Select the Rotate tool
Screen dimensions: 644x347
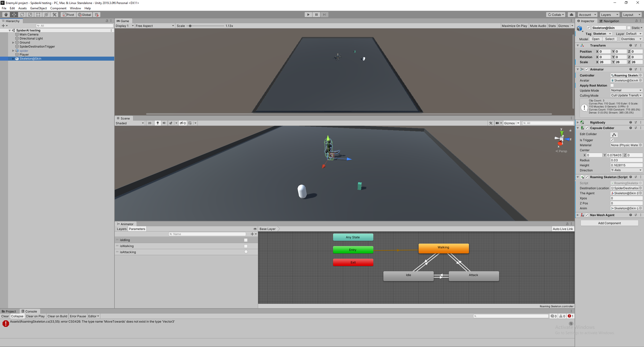[22, 15]
